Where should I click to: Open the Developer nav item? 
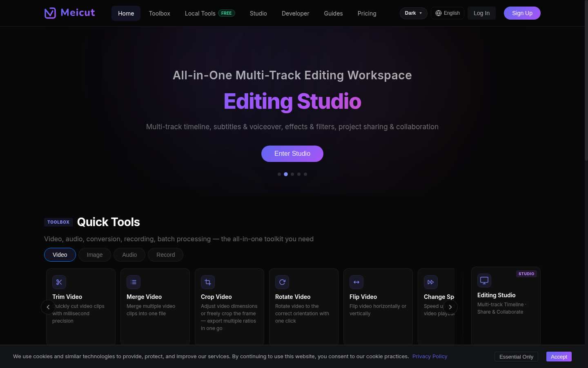tap(295, 13)
